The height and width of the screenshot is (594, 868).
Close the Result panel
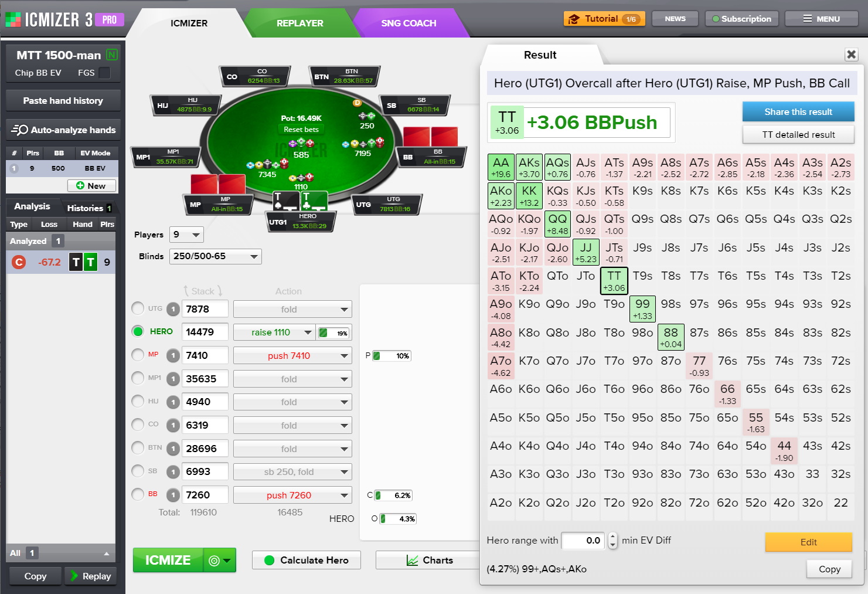click(851, 55)
